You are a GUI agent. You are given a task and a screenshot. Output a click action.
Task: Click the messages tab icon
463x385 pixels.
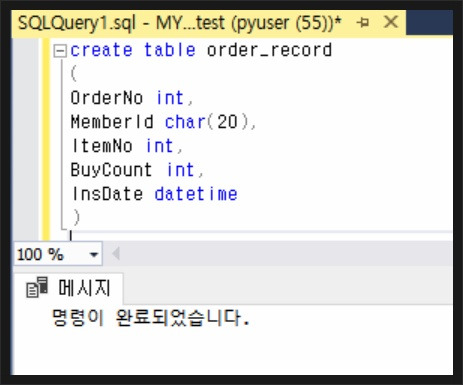[x=37, y=287]
